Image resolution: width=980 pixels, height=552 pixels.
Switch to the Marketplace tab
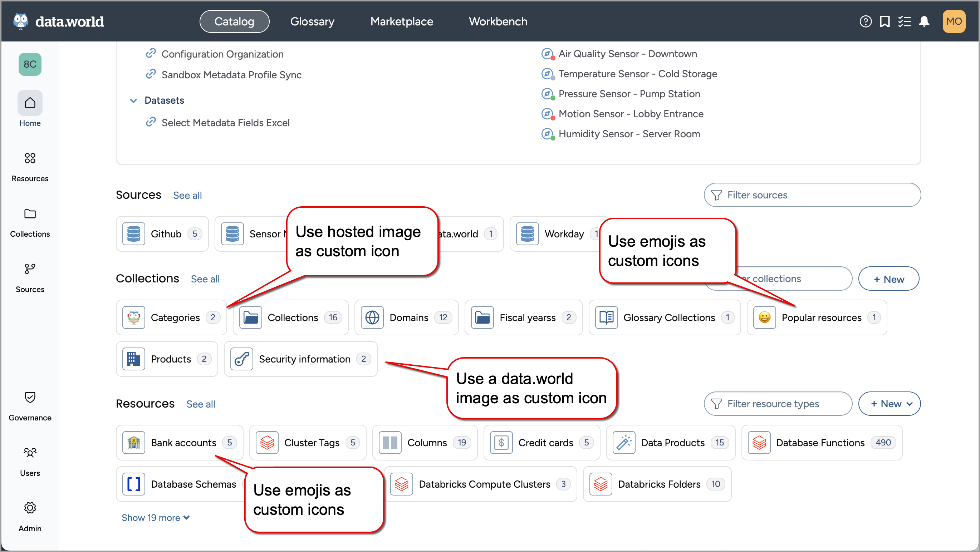[401, 21]
